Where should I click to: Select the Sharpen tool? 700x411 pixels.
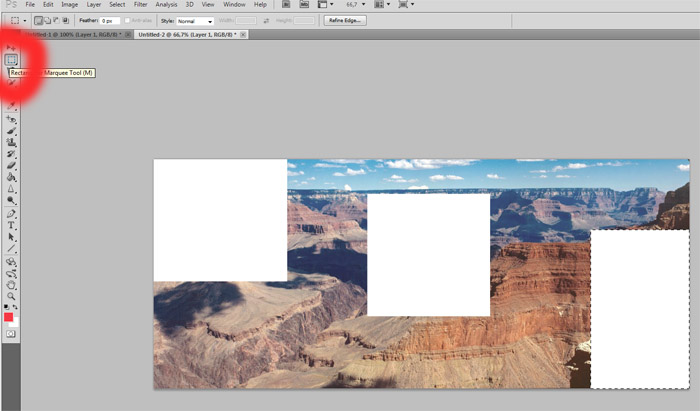(11, 189)
